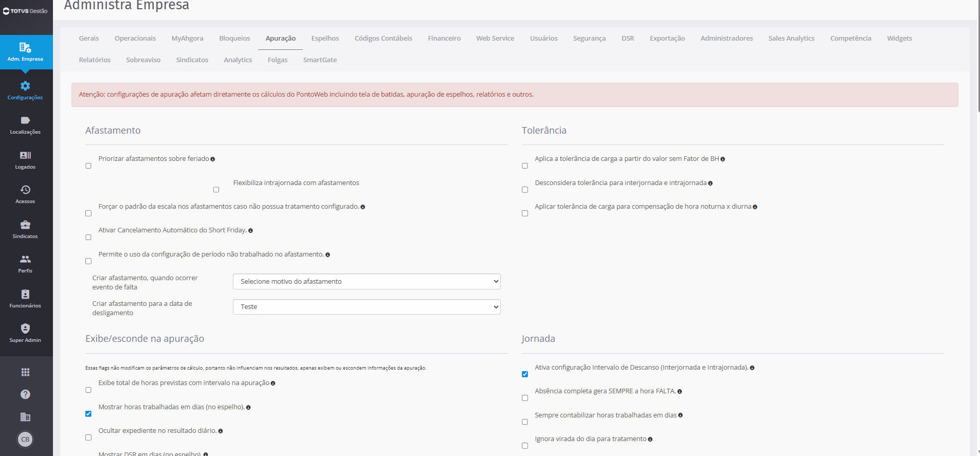The width and height of the screenshot is (980, 456).
Task: Click the Totvs Gestão logo
Action: (25, 11)
